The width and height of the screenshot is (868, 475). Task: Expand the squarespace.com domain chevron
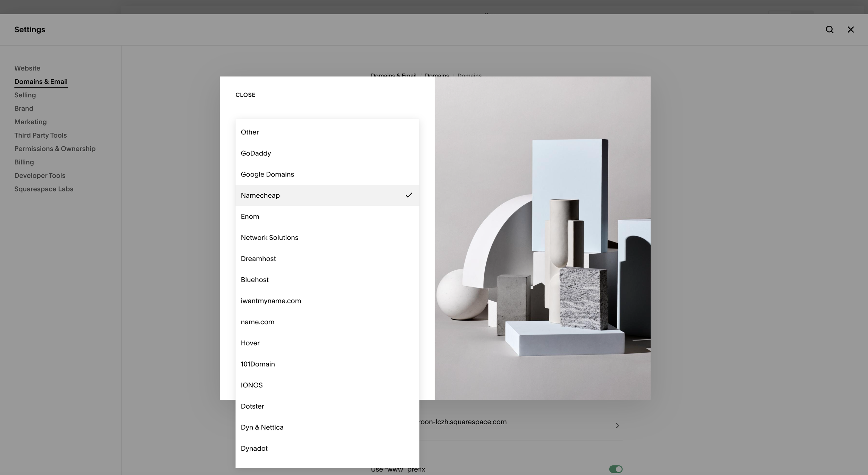(x=617, y=425)
